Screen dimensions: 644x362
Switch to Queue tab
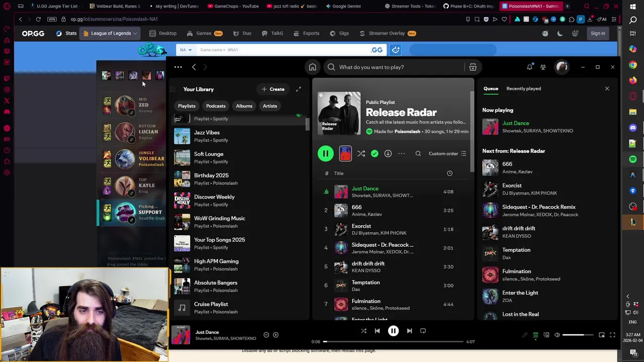491,88
